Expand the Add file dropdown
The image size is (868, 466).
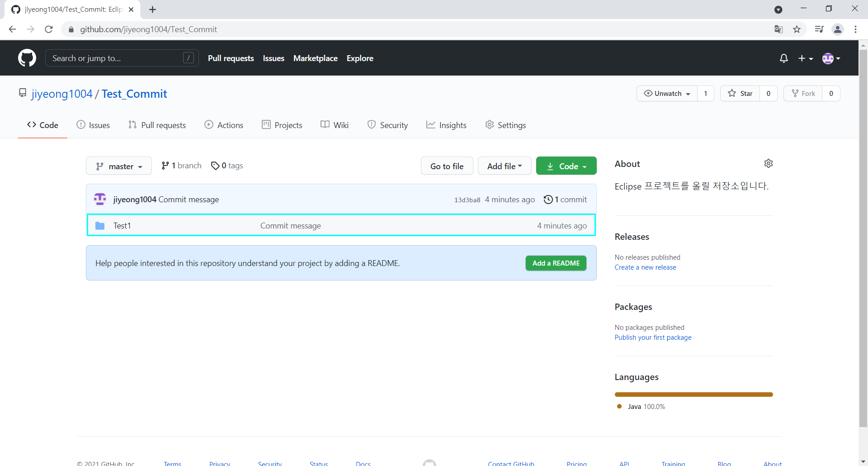505,166
